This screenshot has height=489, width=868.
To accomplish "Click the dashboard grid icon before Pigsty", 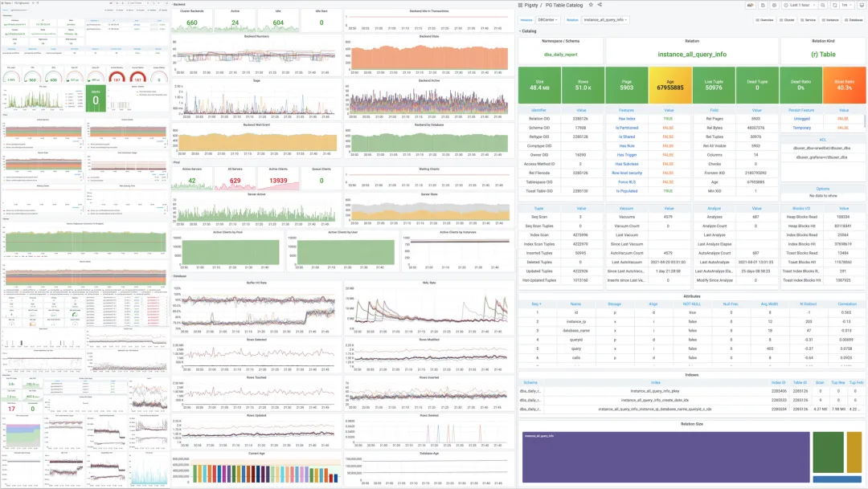I will coord(520,5).
